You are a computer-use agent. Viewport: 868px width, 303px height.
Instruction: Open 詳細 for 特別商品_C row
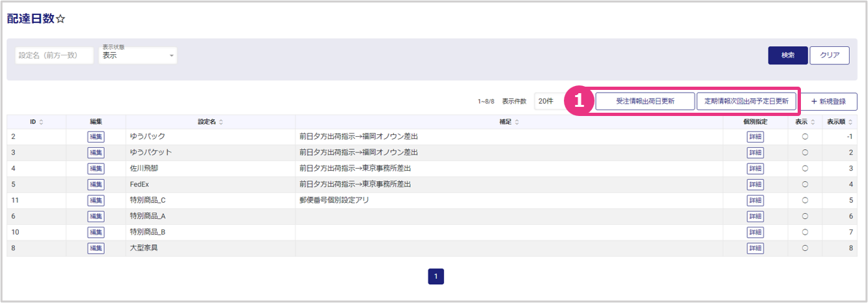point(755,200)
